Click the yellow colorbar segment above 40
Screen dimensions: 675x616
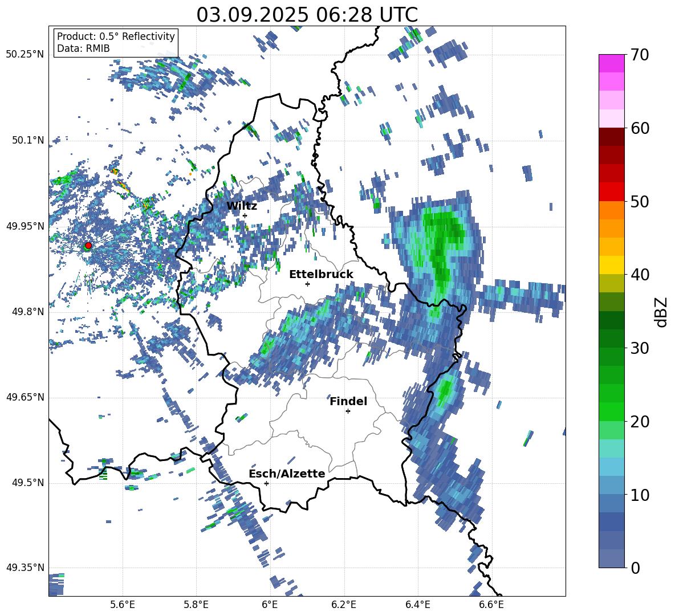pyautogui.click(x=611, y=265)
